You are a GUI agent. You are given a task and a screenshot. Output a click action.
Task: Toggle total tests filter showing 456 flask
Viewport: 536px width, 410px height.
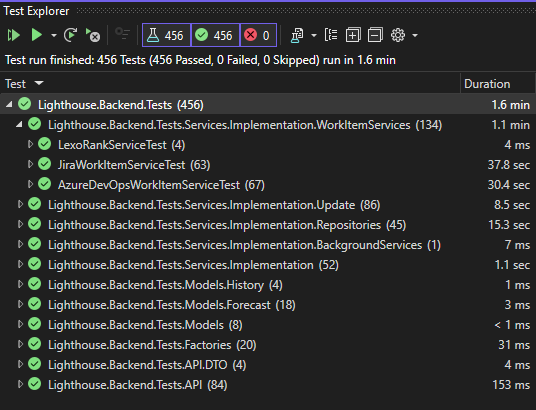click(166, 35)
